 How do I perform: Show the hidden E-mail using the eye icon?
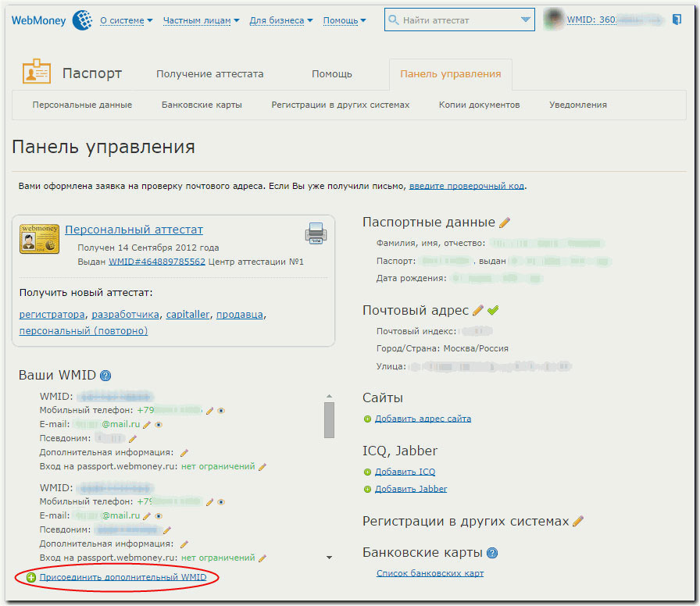coord(158,425)
